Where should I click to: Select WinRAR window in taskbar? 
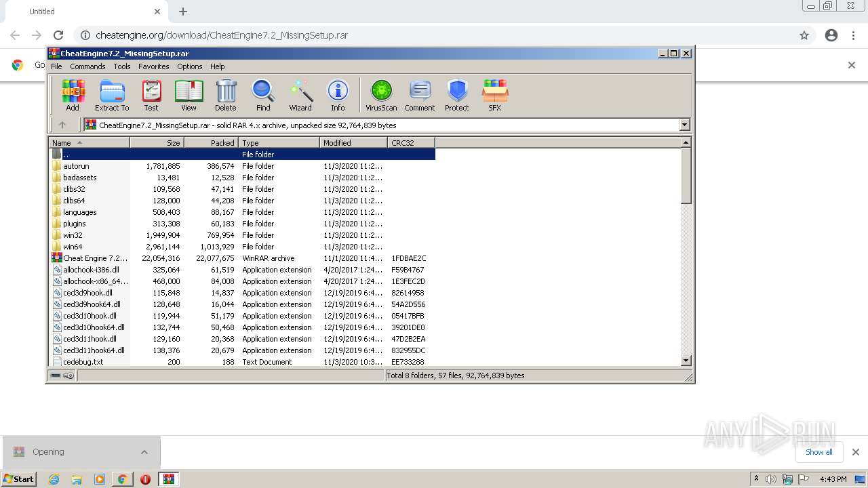[169, 479]
